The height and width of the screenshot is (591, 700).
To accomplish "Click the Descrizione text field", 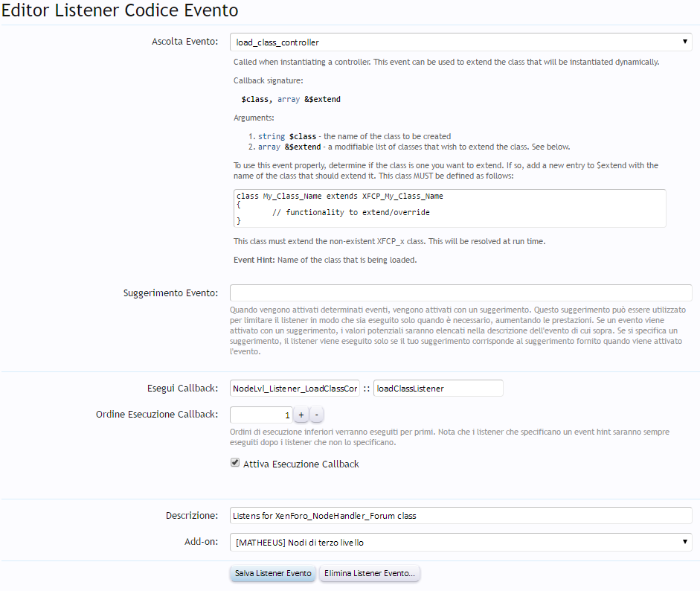I will pos(460,516).
